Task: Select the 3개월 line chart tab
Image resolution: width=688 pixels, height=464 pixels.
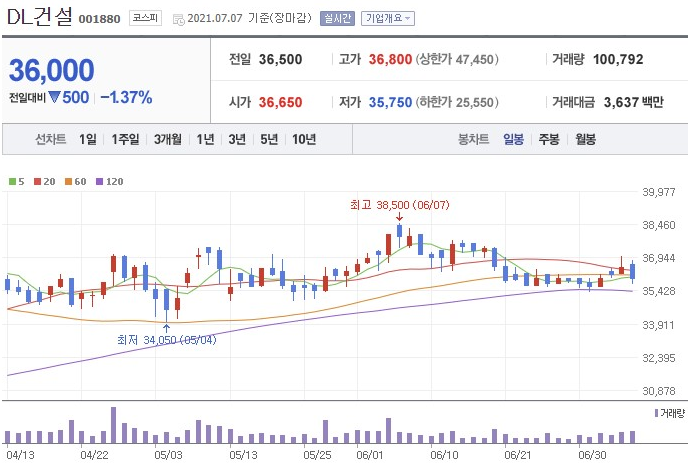Action: pyautogui.click(x=168, y=139)
